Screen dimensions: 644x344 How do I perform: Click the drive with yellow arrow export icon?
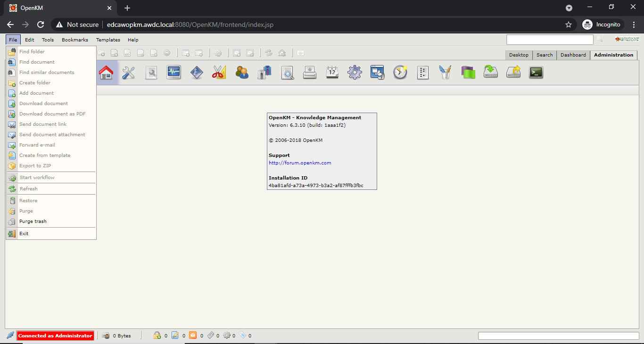coord(513,72)
